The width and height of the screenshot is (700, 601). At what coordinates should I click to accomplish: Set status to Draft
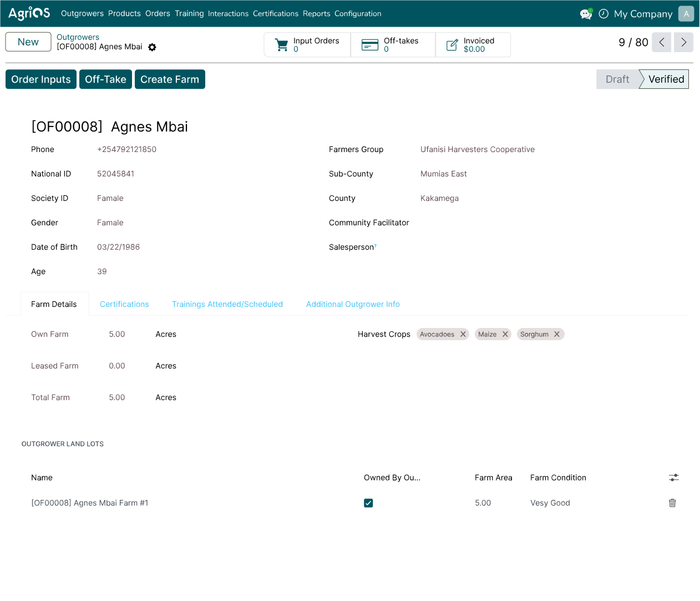click(x=617, y=79)
